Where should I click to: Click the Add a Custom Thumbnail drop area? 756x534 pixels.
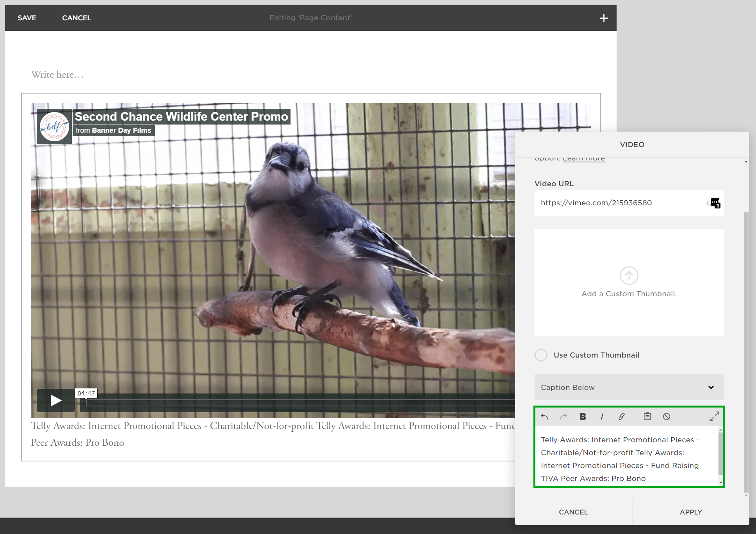click(x=629, y=282)
